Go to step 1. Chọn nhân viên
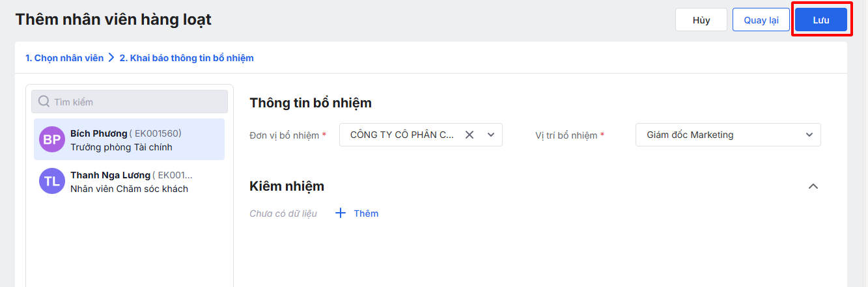 coord(64,58)
